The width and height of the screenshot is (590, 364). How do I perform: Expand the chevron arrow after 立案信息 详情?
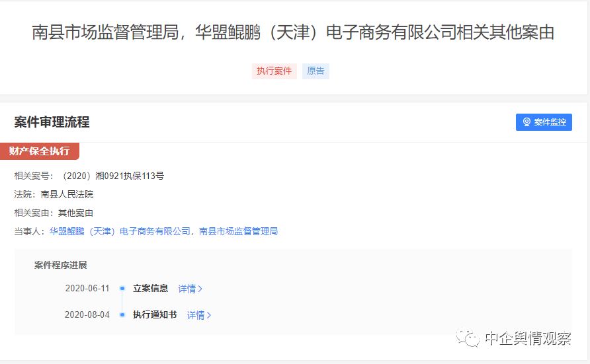click(200, 289)
